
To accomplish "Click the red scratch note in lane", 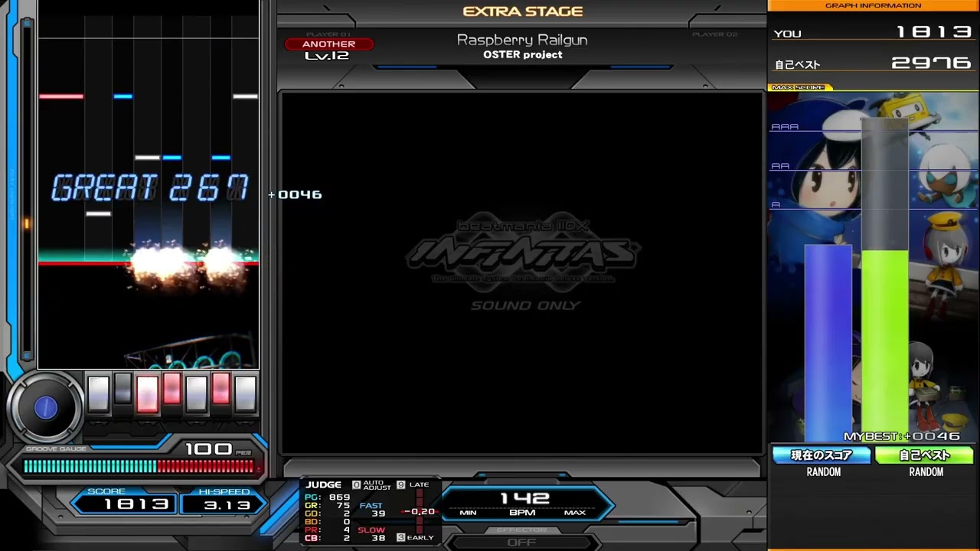I will click(x=61, y=96).
